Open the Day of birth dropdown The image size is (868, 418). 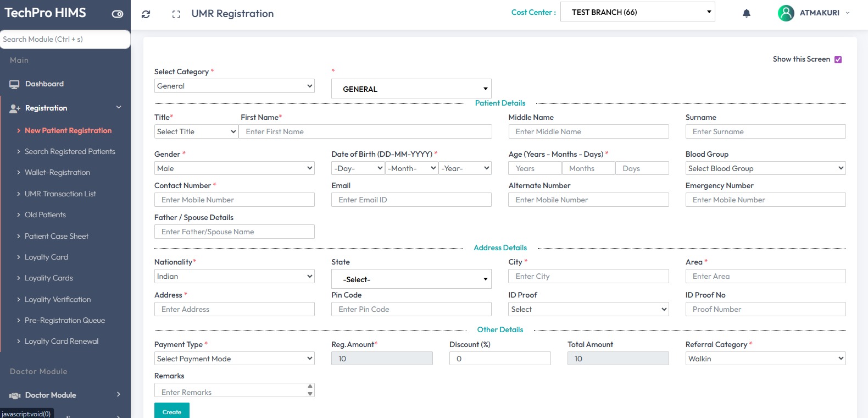coord(358,168)
